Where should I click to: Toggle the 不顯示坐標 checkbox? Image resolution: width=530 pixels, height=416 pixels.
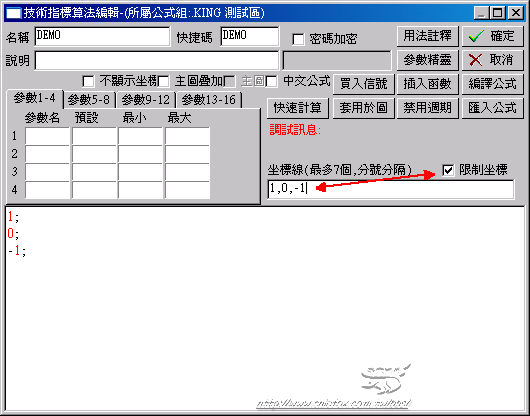88,81
